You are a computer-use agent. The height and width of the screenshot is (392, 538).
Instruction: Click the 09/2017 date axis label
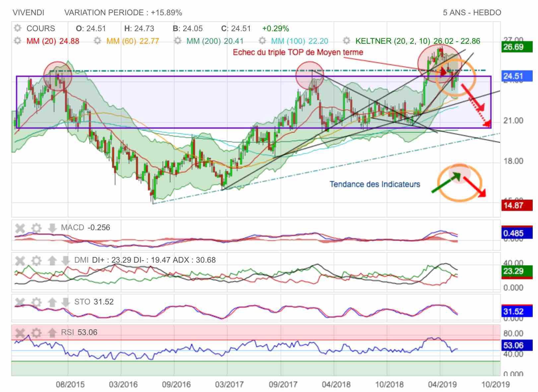point(283,384)
